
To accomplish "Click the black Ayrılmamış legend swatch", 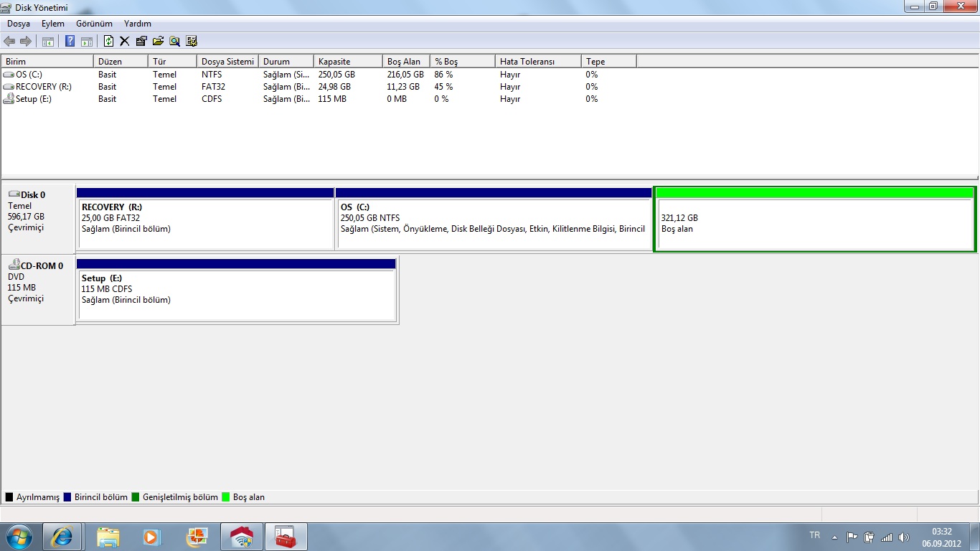I will tap(9, 497).
